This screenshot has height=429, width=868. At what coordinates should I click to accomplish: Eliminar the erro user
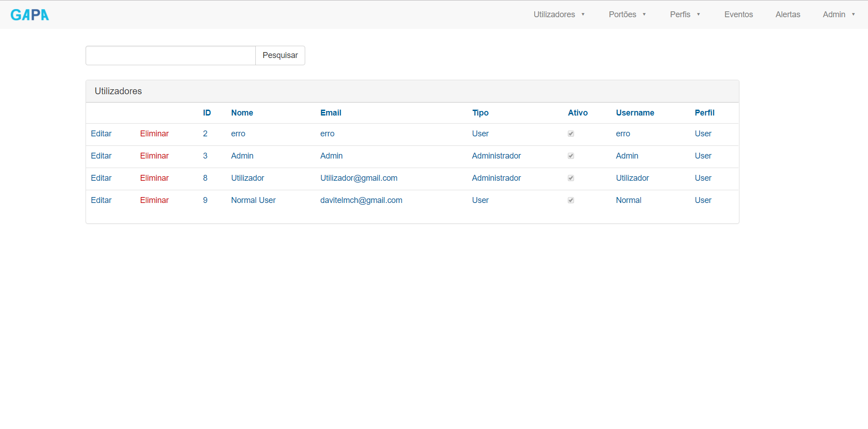tap(154, 134)
